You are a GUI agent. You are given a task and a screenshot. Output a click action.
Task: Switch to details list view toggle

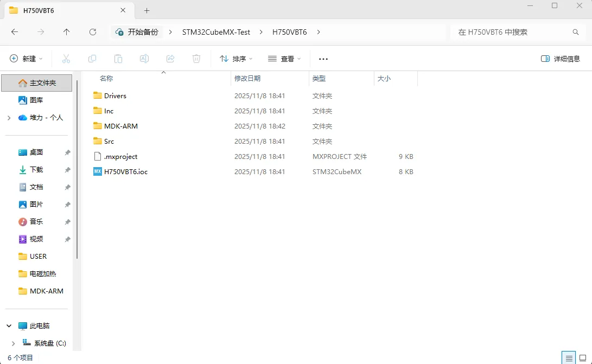[x=569, y=358]
